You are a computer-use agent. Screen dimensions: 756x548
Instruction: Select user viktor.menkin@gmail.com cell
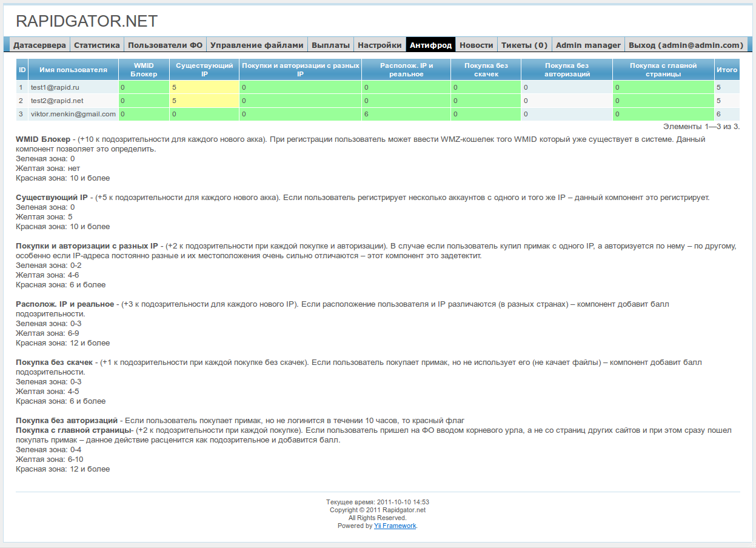[73, 114]
